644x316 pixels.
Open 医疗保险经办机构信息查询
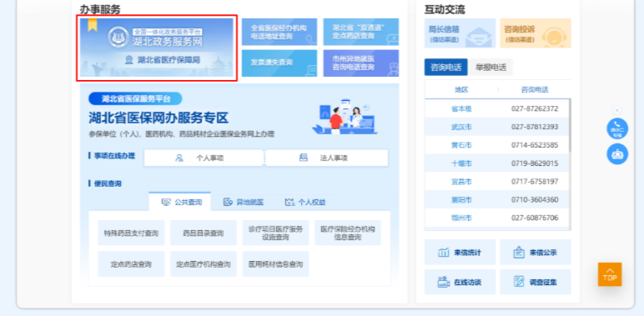click(348, 233)
